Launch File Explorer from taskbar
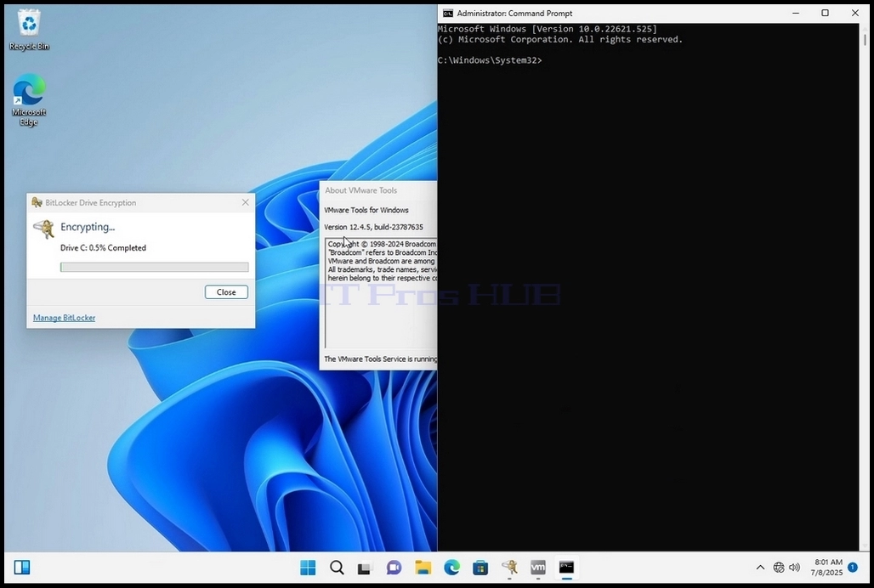Viewport: 874px width, 588px height. (x=423, y=568)
